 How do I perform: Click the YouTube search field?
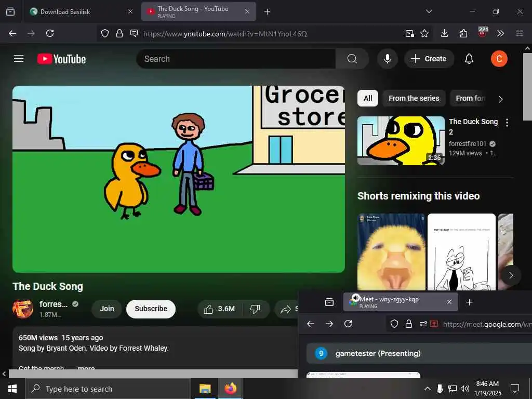coord(236,59)
